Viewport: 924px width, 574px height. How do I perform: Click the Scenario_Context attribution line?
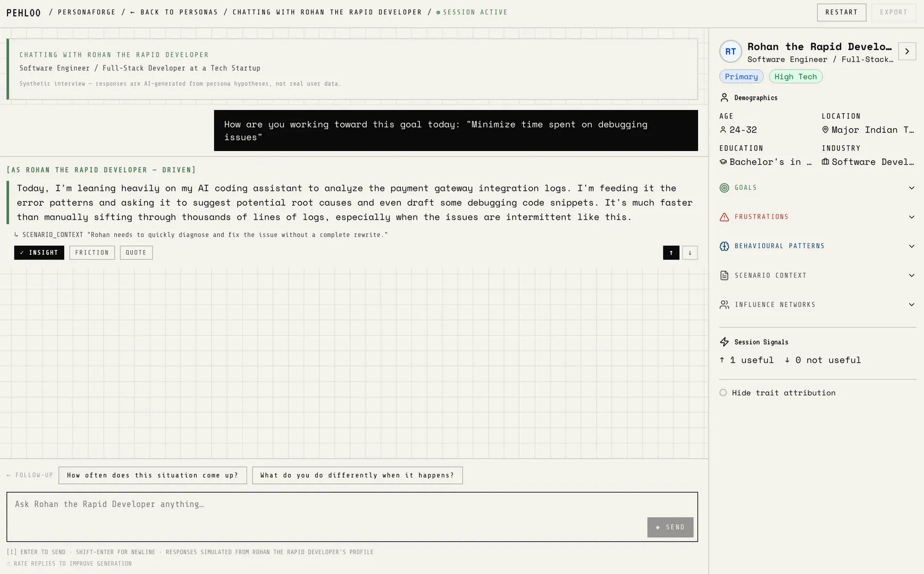point(201,234)
